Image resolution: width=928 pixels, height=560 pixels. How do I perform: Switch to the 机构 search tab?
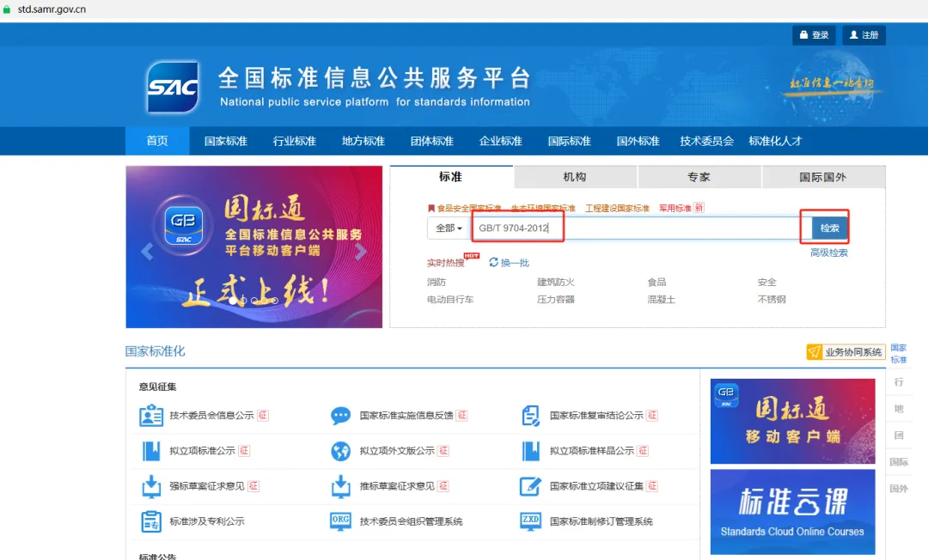[x=575, y=177]
